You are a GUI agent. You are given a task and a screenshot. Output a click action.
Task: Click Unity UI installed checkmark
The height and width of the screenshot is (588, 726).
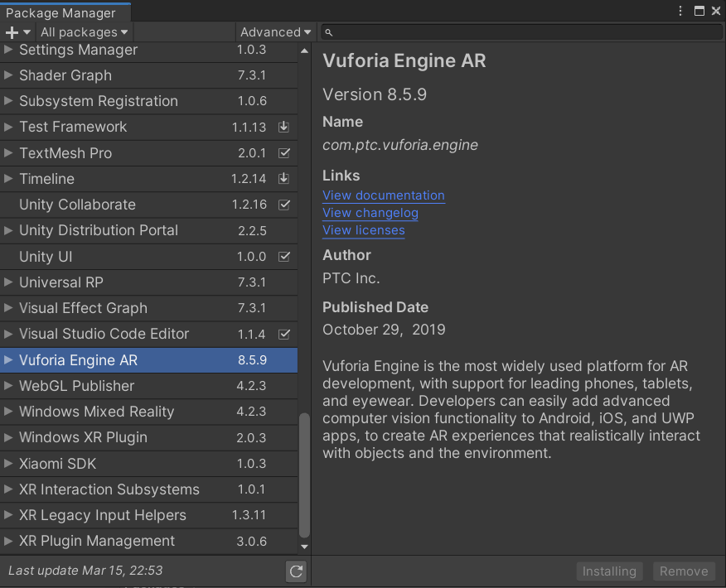pyautogui.click(x=283, y=256)
